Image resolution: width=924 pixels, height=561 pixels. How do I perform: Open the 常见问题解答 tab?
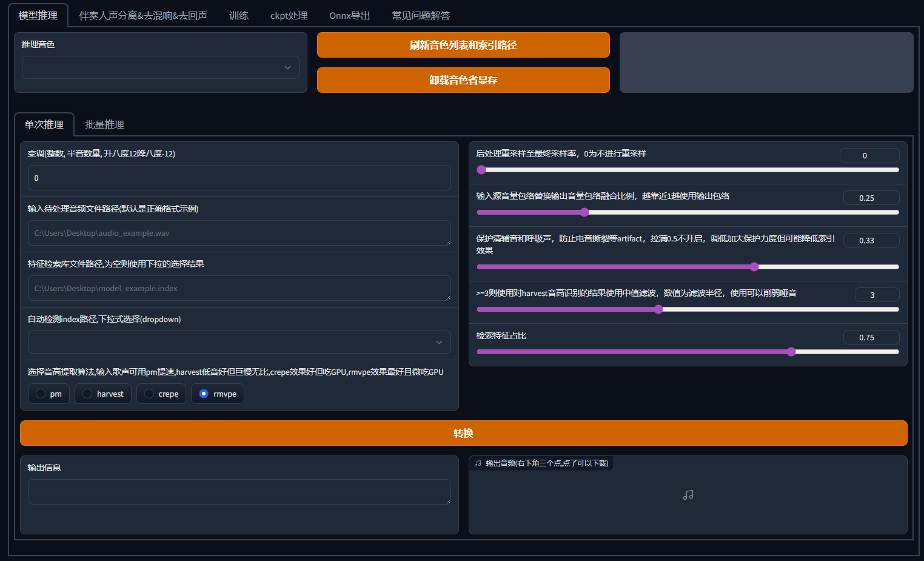421,16
